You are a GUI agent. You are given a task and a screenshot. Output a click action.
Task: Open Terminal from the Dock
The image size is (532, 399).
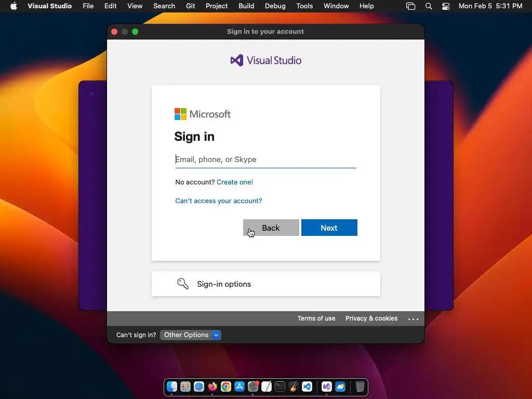point(280,387)
